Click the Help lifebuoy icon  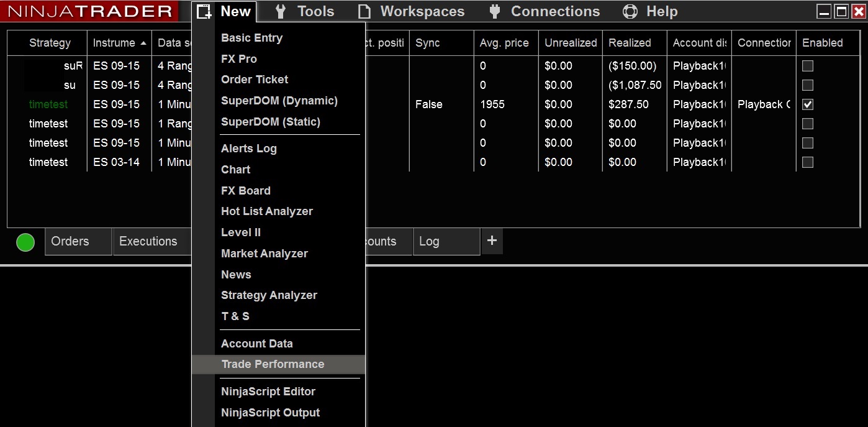click(x=630, y=11)
